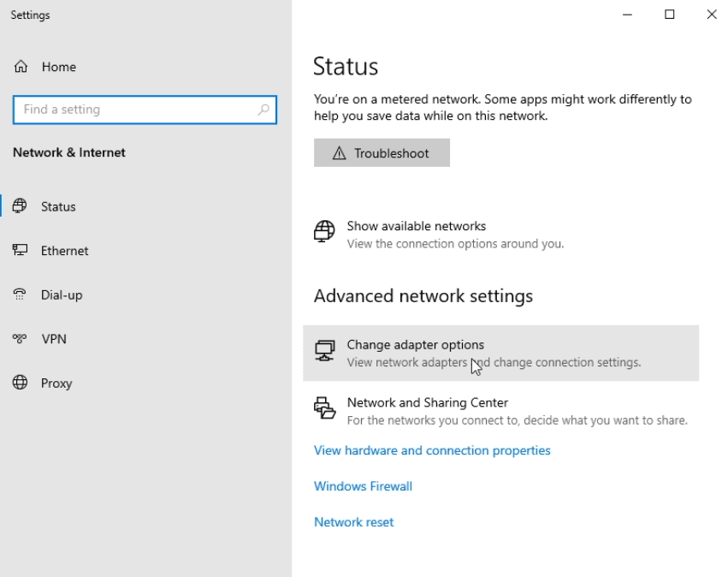Maximize the Settings window
728x577 pixels.
pos(670,15)
